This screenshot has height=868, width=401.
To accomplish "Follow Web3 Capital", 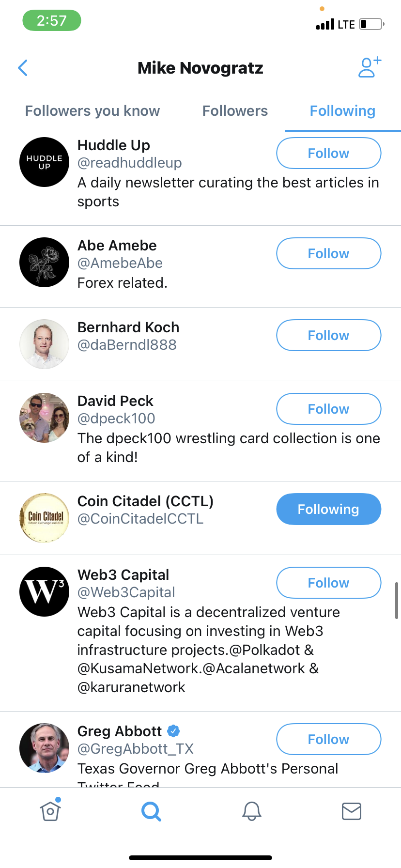I will (328, 583).
